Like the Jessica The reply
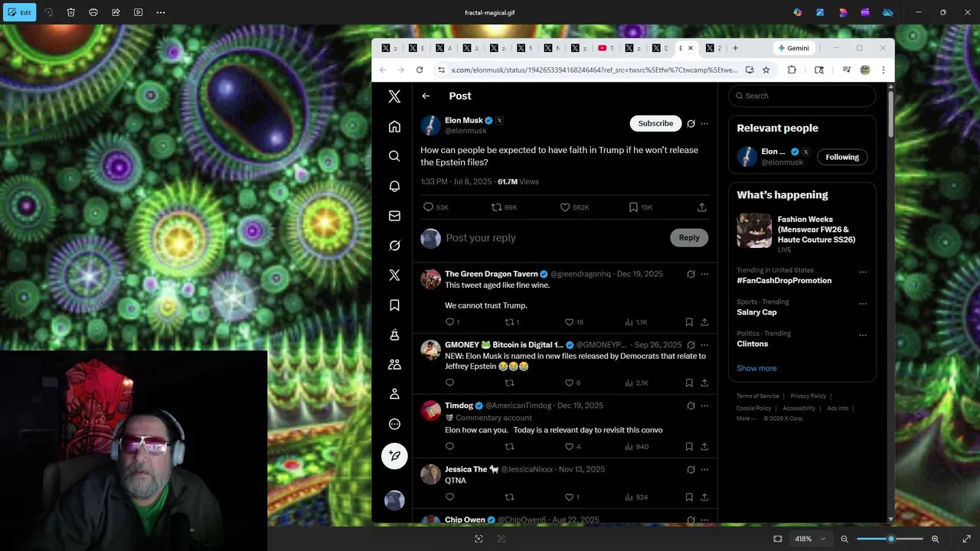The height and width of the screenshot is (551, 980). pyautogui.click(x=569, y=497)
